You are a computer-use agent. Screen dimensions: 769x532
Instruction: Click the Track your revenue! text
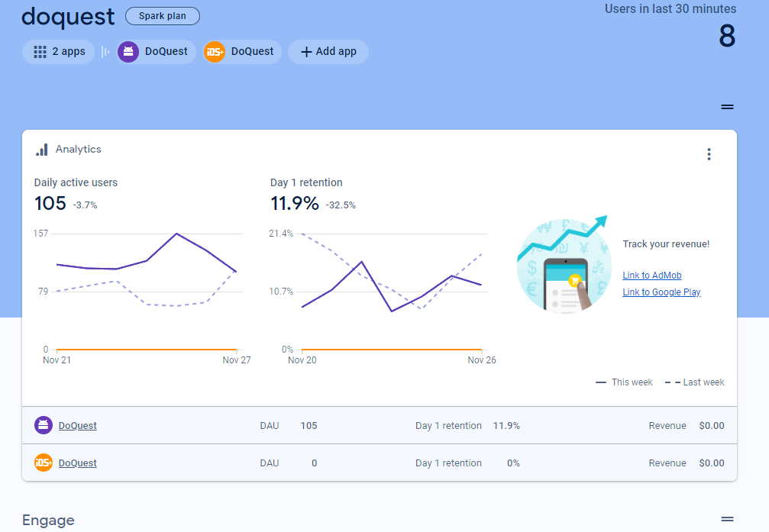coord(666,243)
